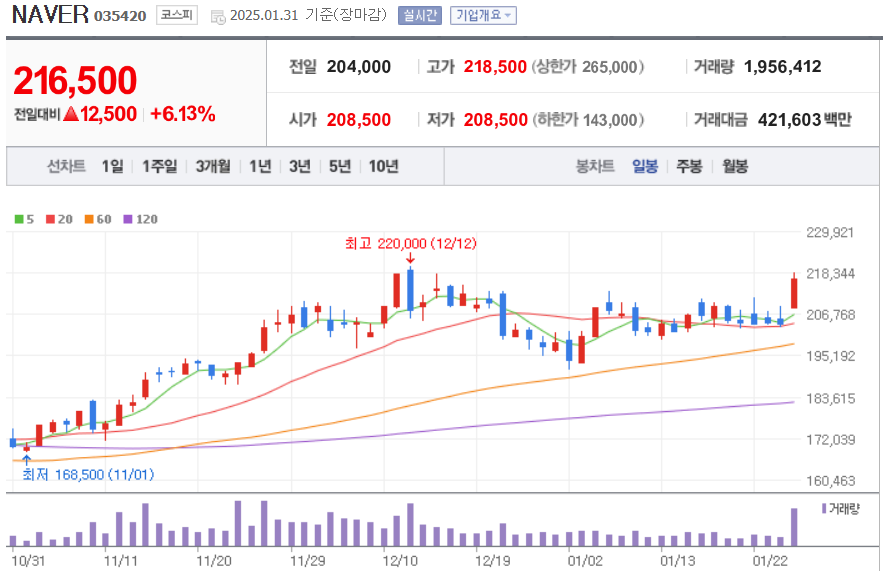Image resolution: width=883 pixels, height=571 pixels.
Task: Select the 5년 line chart tab
Action: [x=340, y=166]
